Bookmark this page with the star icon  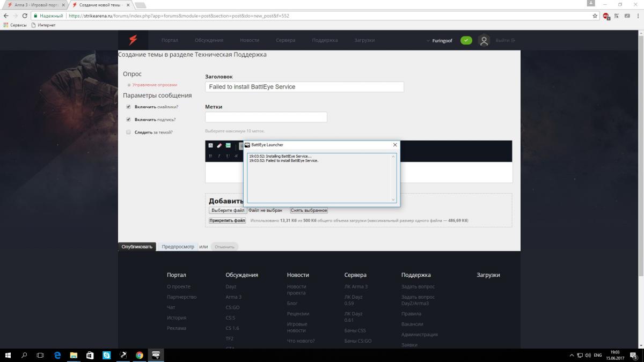click(x=595, y=16)
